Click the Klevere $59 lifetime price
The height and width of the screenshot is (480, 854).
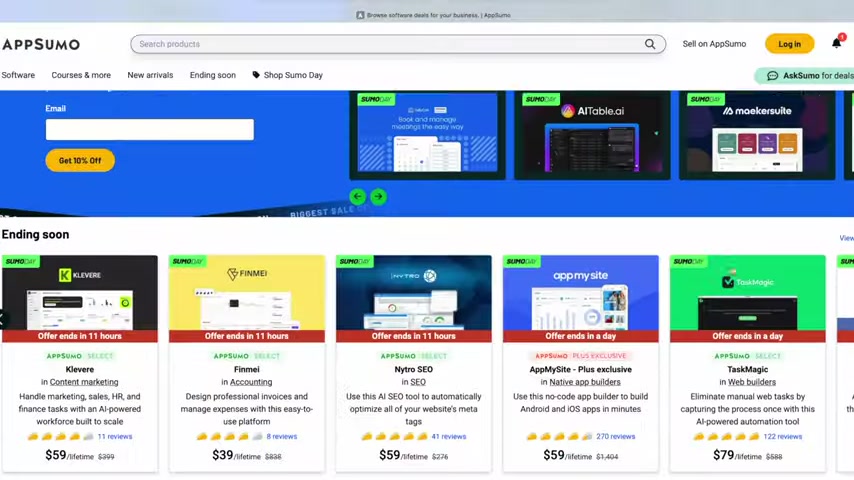click(69, 455)
